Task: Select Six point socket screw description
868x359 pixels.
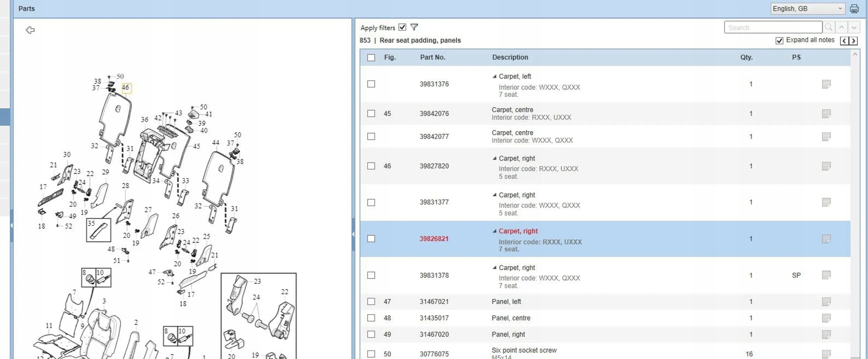Action: (524, 350)
